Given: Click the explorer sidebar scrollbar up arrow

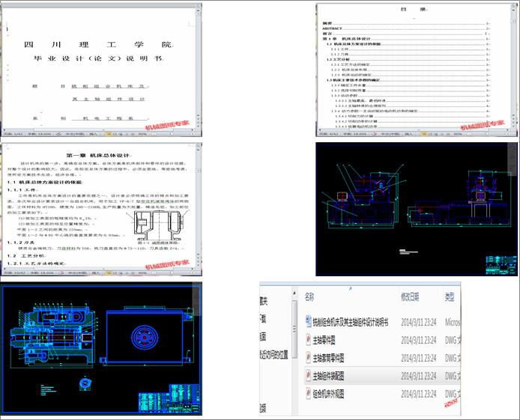Looking at the screenshot, I should coord(294,293).
